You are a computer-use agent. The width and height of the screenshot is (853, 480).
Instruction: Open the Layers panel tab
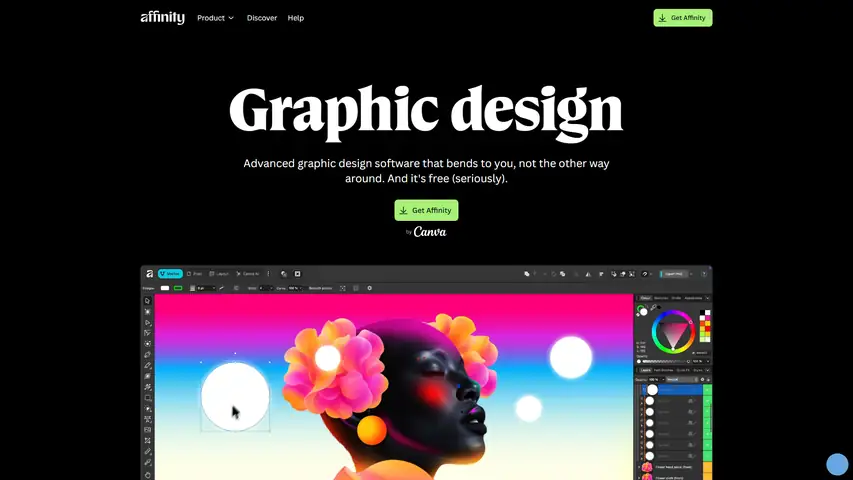(647, 370)
